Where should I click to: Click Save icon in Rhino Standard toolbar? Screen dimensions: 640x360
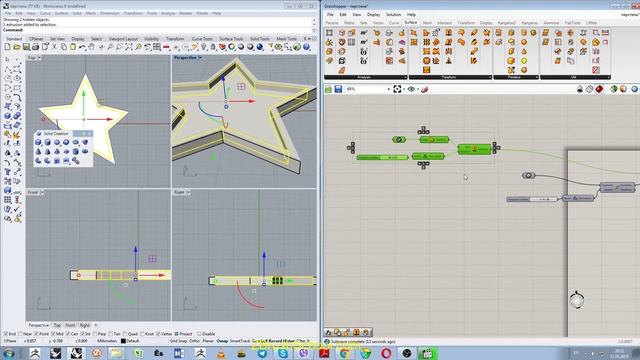(x=26, y=47)
